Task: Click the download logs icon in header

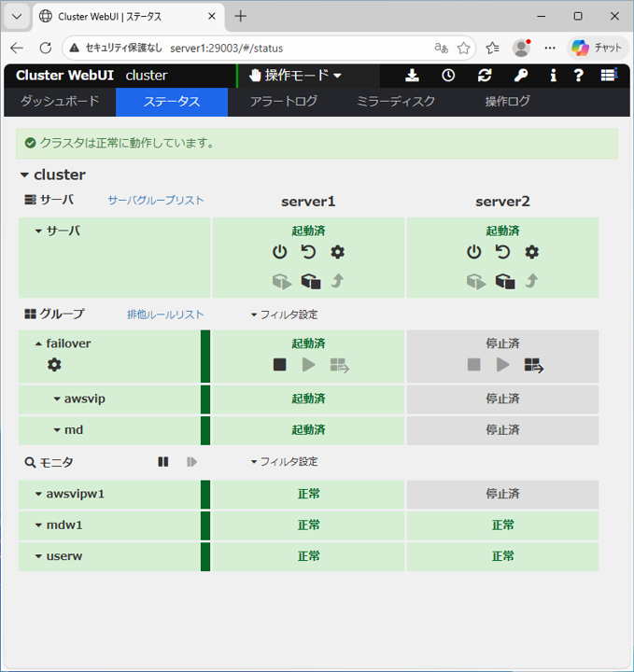Action: [412, 76]
